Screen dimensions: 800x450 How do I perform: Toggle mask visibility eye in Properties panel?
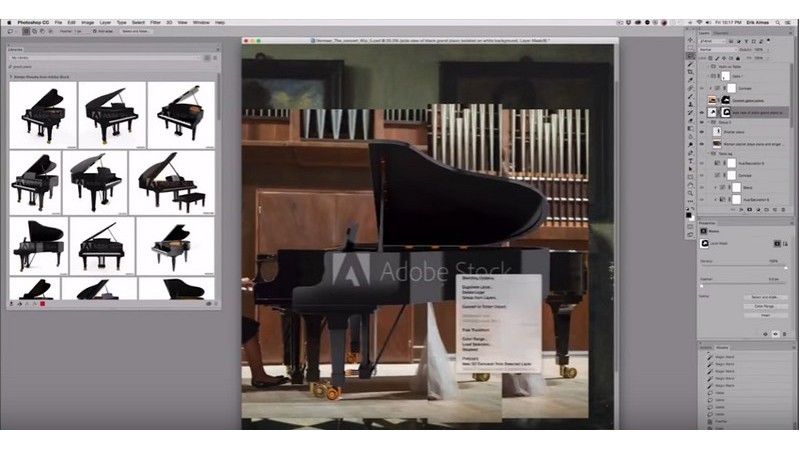[x=775, y=334]
